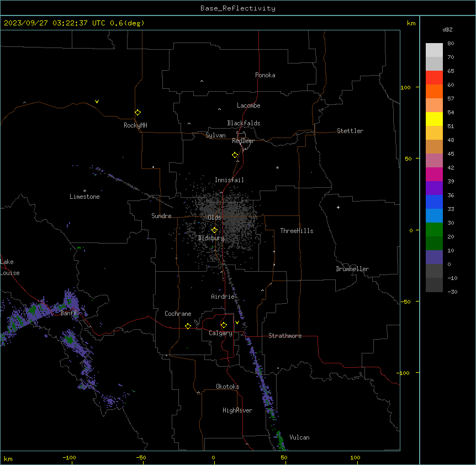Pick the violet 36-39 dBZ legend swatch
This screenshot has width=476, height=465.
[434, 188]
